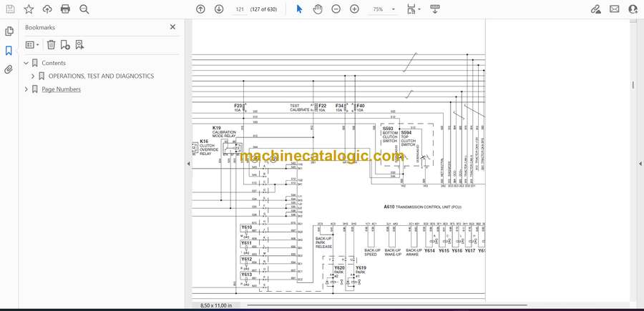This screenshot has height=311, width=644.
Task: Open the Page Numbers bookmark
Action: [62, 89]
